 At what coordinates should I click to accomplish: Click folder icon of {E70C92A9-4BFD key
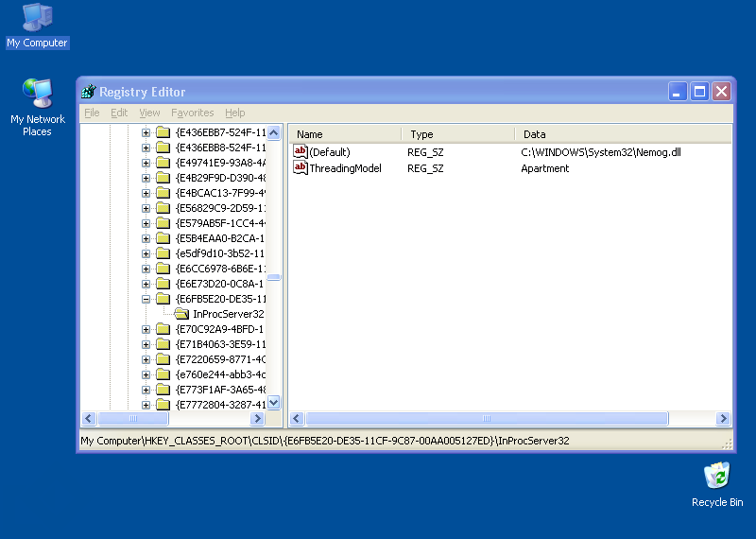pyautogui.click(x=163, y=329)
